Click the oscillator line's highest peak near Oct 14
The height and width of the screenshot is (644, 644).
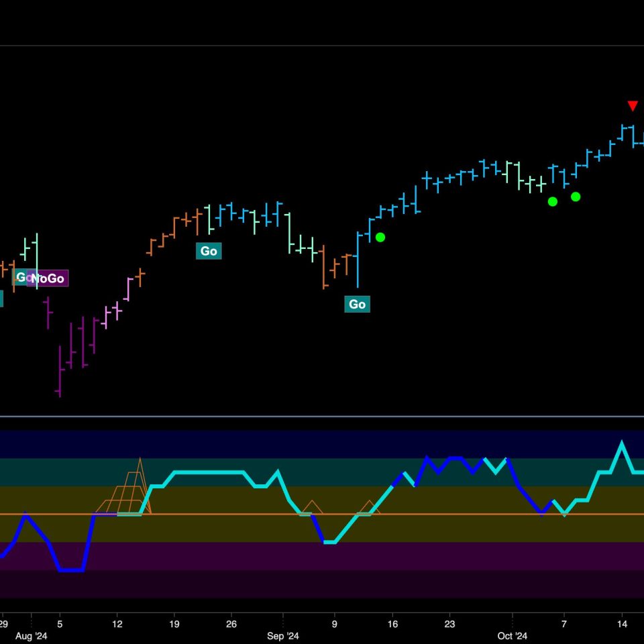tap(622, 443)
